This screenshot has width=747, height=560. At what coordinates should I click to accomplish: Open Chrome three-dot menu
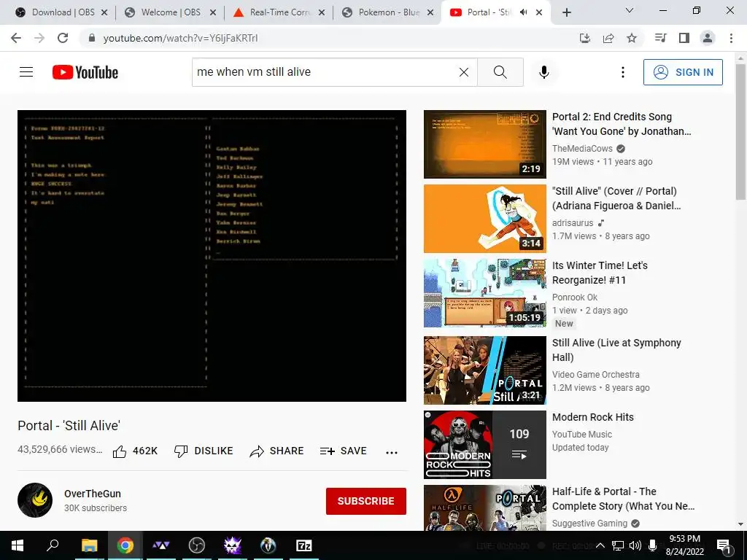(731, 38)
